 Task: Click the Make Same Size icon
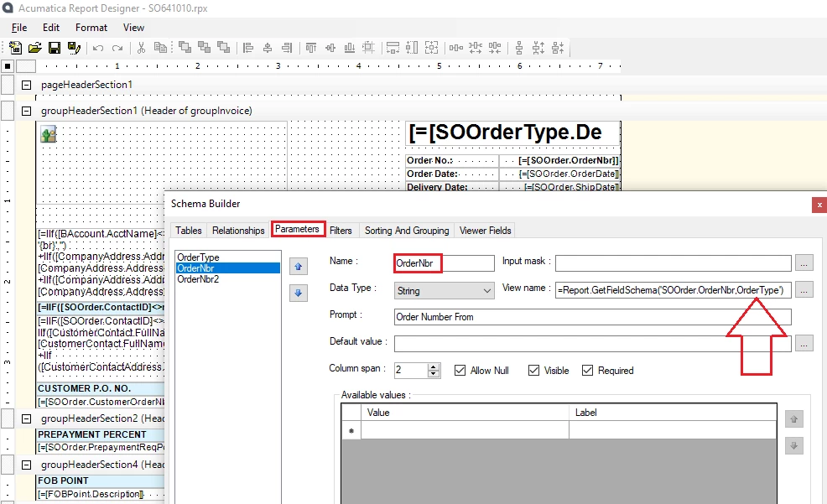click(x=431, y=48)
